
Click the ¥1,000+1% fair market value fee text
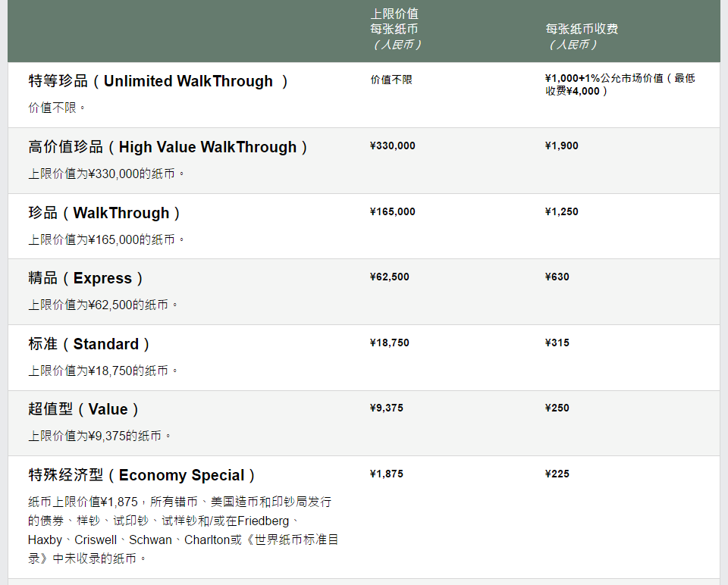(x=620, y=84)
